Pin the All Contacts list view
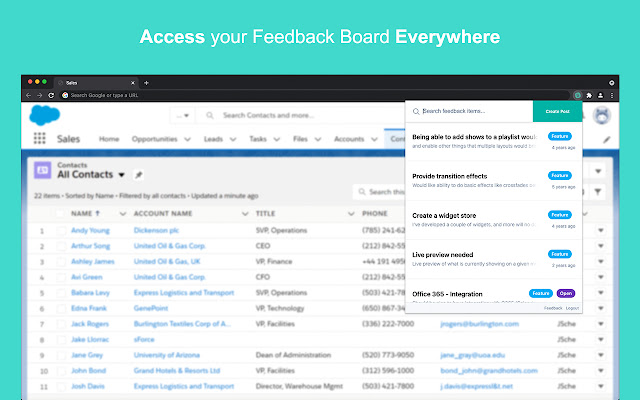Screen dimensions: 640x400 [138, 175]
